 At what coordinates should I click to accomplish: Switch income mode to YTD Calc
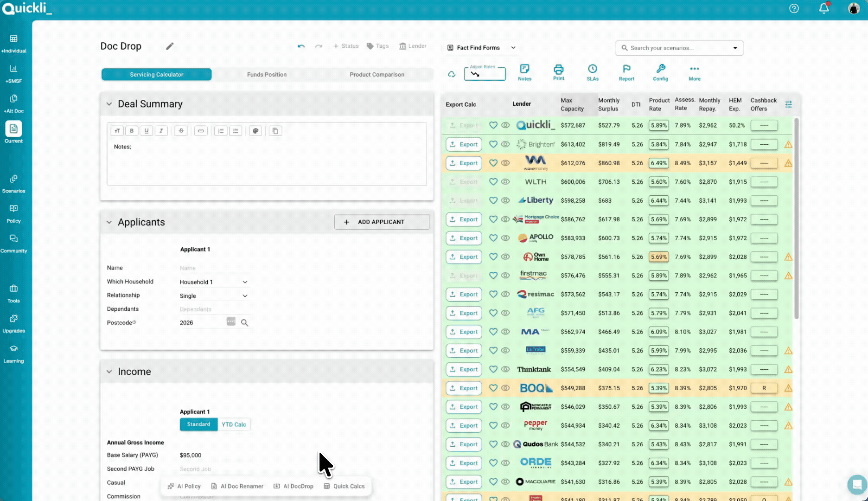(x=234, y=424)
